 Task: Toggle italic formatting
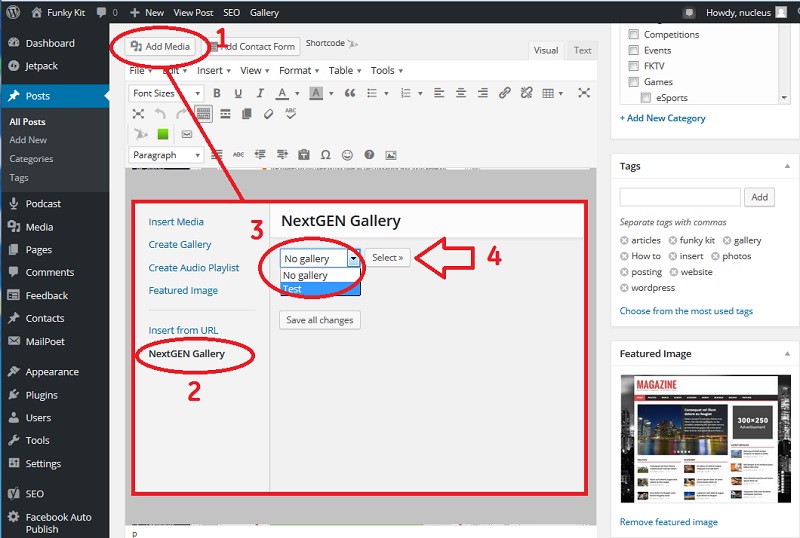(260, 93)
